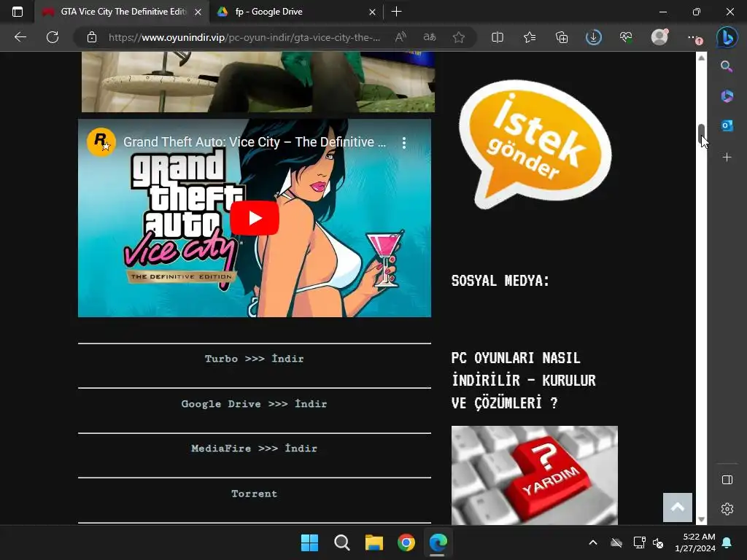Open Microsoft 365 from the sidebar
Screen dimensions: 747x560
coord(727,96)
